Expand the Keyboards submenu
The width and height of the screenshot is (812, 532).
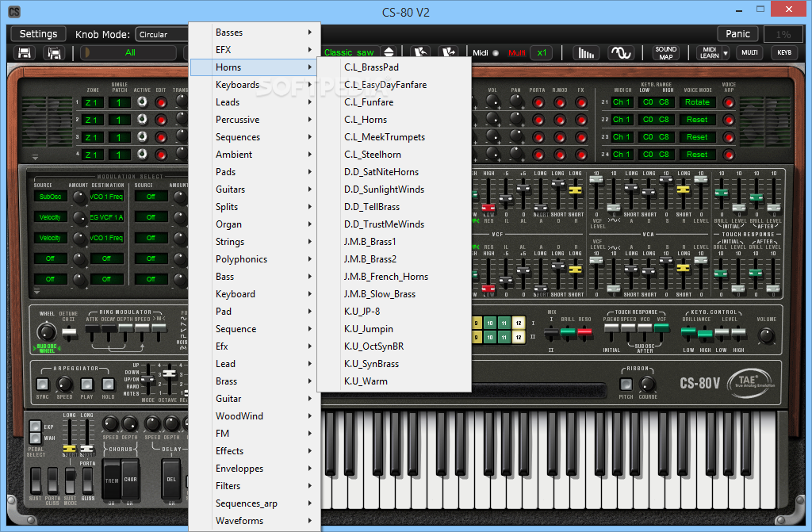(255, 84)
